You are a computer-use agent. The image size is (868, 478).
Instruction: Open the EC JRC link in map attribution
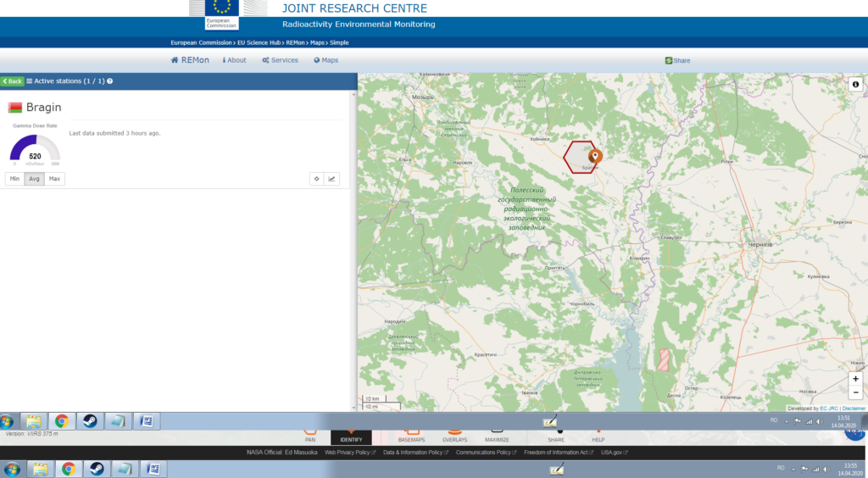point(829,409)
